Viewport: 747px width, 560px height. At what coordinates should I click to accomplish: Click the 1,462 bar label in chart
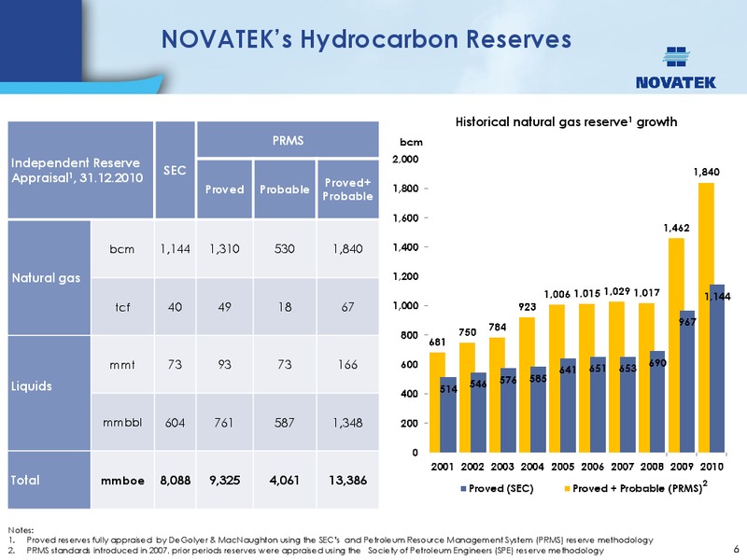pos(676,228)
